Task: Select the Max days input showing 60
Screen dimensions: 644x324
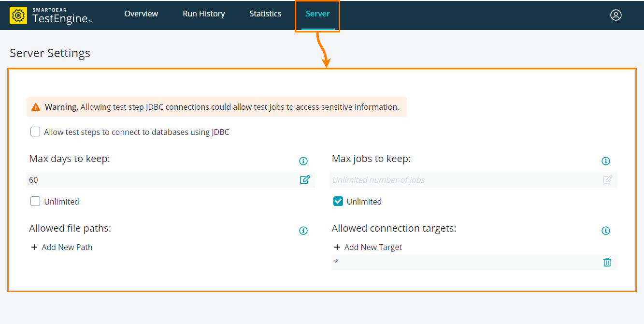Action: pyautogui.click(x=145, y=179)
